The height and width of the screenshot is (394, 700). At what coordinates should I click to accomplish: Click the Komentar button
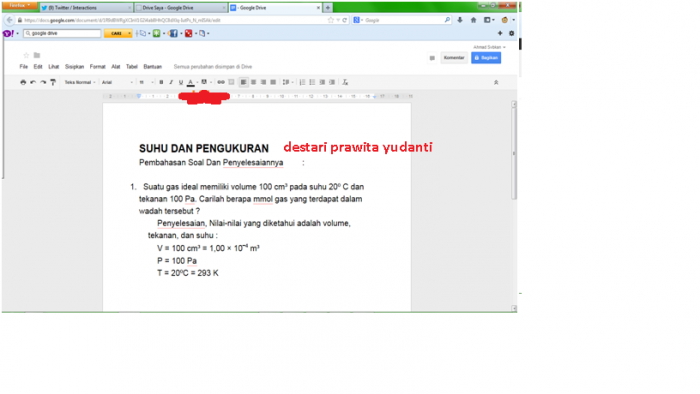click(454, 58)
